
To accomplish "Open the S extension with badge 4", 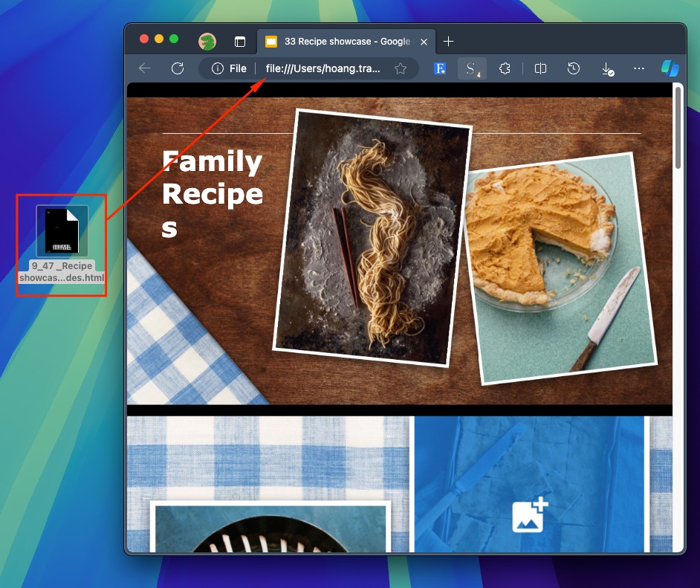I will 472,68.
